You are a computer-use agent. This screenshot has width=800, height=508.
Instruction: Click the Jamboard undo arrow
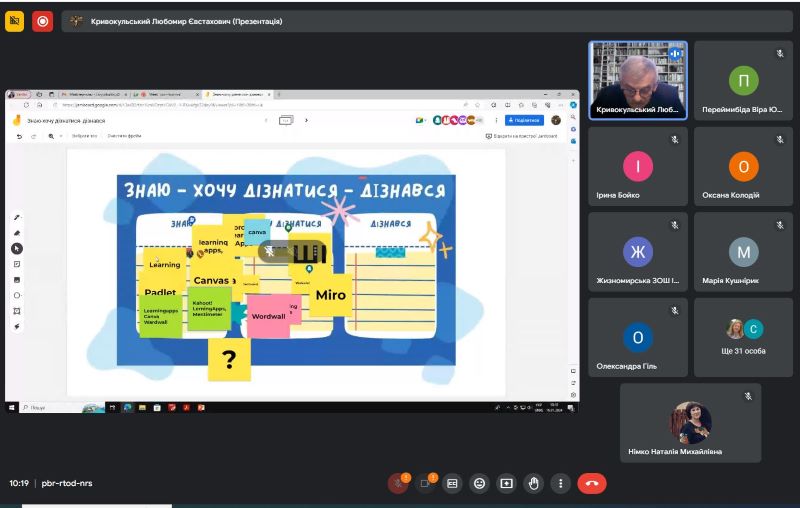(19, 136)
